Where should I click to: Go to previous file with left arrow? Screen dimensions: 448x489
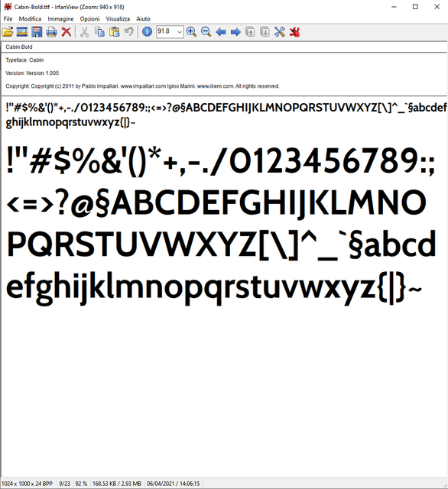click(221, 32)
